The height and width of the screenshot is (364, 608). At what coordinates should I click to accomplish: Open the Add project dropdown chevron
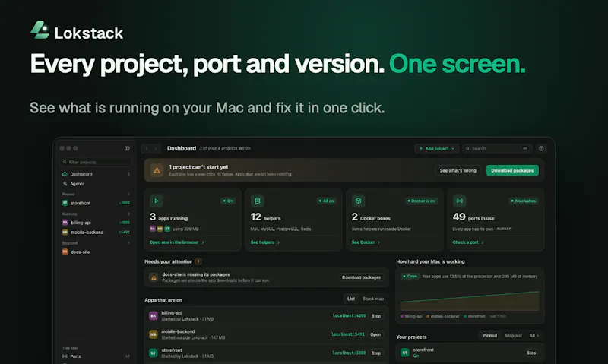[x=452, y=148]
